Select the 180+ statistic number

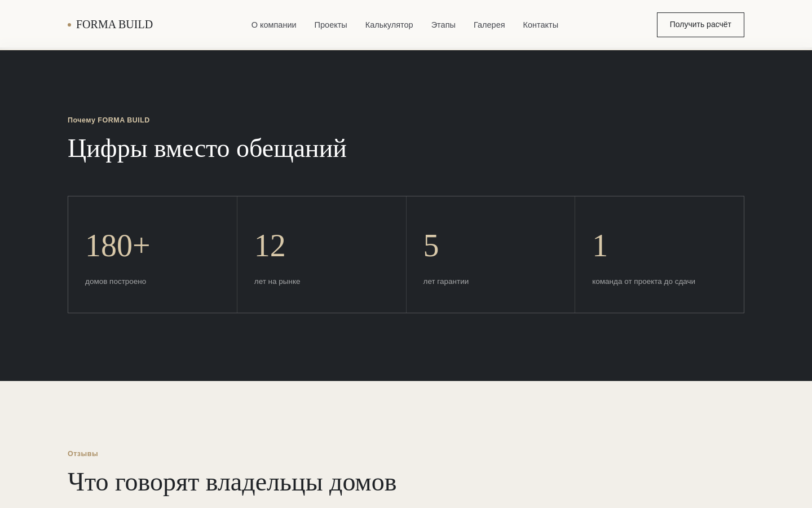(x=118, y=246)
